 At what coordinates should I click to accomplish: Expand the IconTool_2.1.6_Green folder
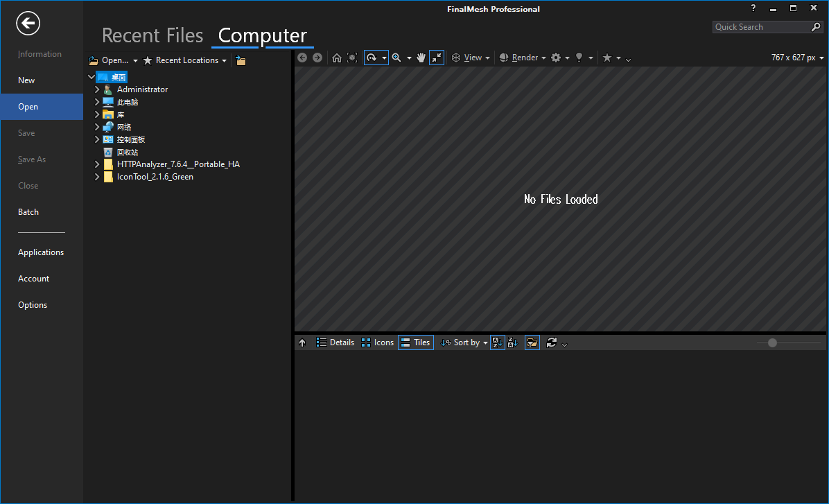[x=97, y=177]
